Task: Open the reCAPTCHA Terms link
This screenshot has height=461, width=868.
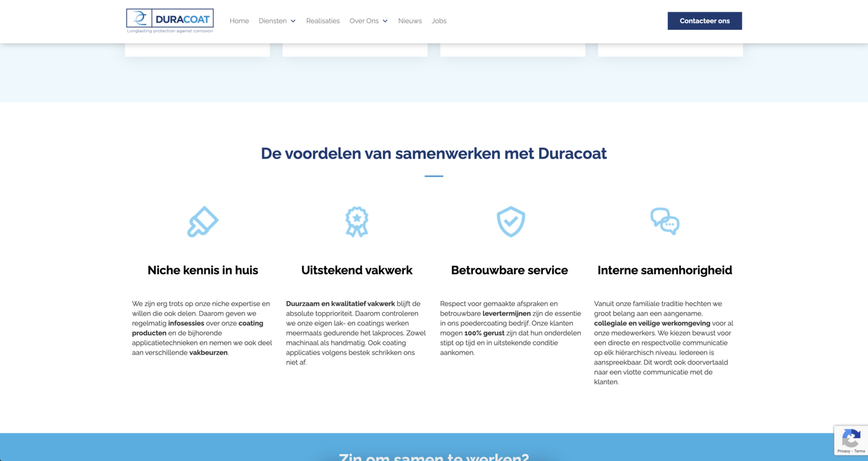Action: pyautogui.click(x=860, y=451)
